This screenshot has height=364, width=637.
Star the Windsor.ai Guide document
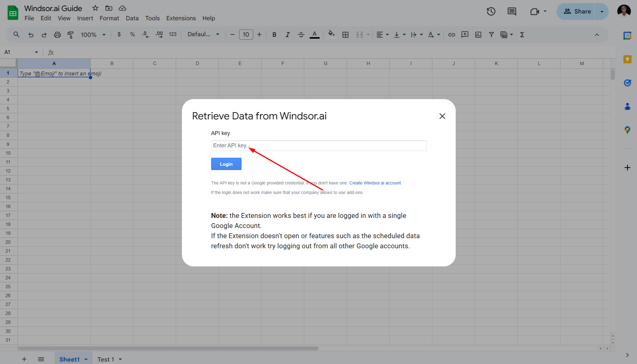[95, 8]
